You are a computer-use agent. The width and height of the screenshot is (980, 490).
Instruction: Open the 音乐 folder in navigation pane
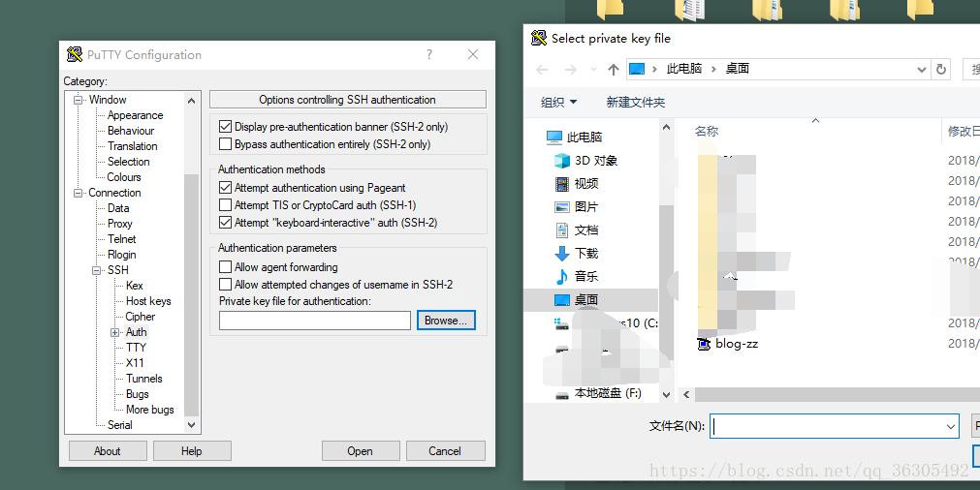coord(577,276)
